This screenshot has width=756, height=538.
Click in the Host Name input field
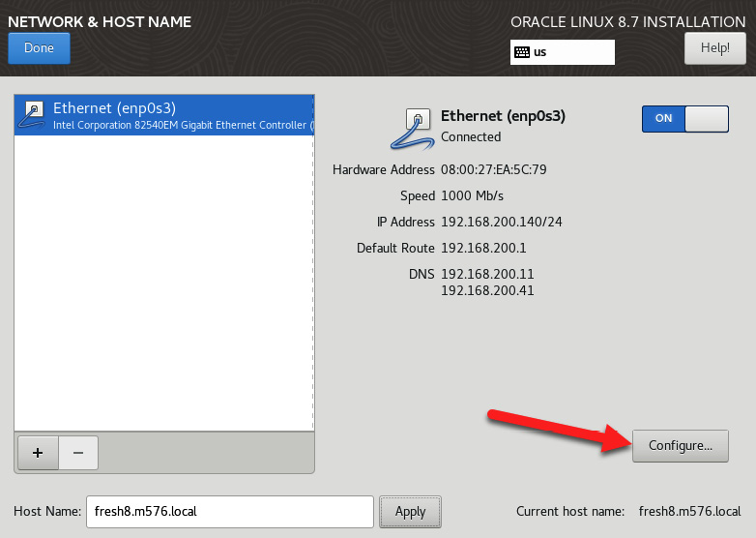click(x=230, y=512)
